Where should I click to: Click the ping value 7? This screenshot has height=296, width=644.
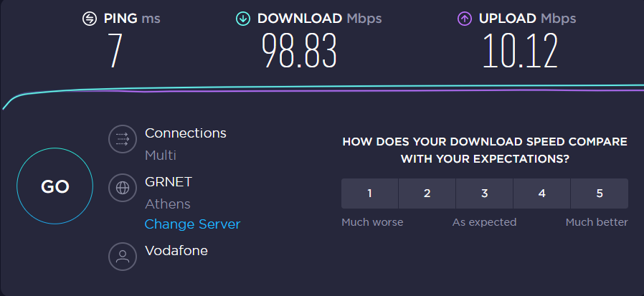(115, 51)
